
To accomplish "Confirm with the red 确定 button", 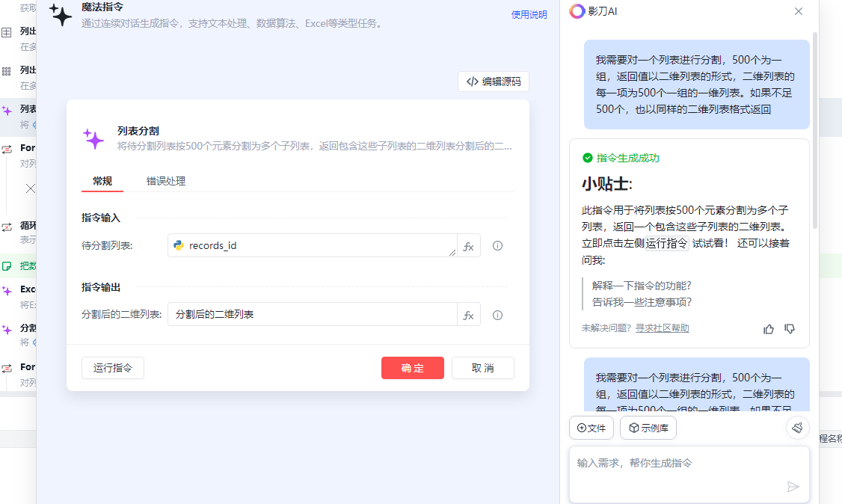I will (413, 368).
